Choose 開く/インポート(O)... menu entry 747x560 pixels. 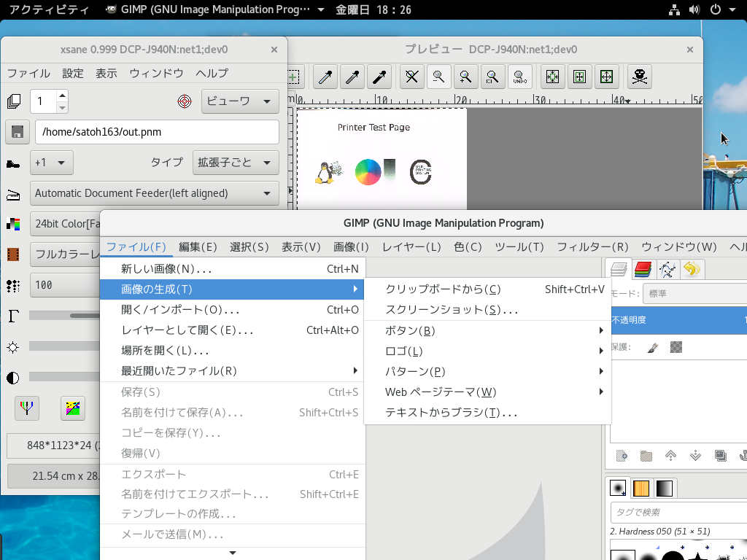231,310
